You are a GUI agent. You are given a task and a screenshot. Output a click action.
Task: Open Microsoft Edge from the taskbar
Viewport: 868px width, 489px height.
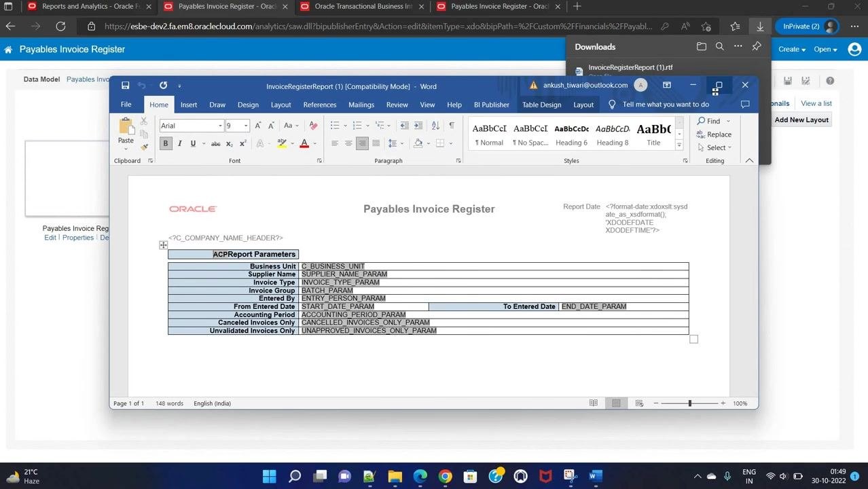420,476
